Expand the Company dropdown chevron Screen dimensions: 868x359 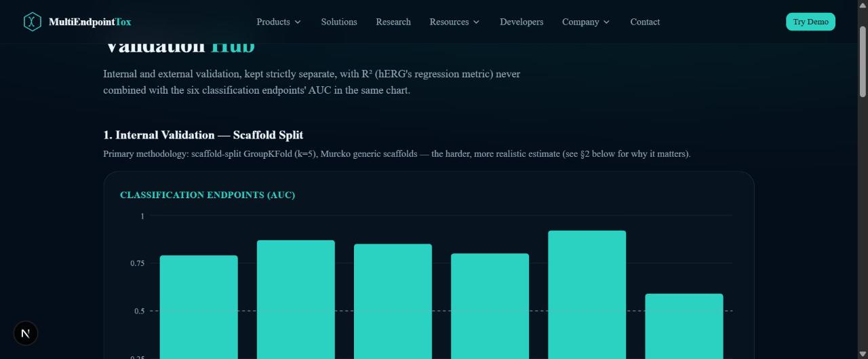point(606,22)
